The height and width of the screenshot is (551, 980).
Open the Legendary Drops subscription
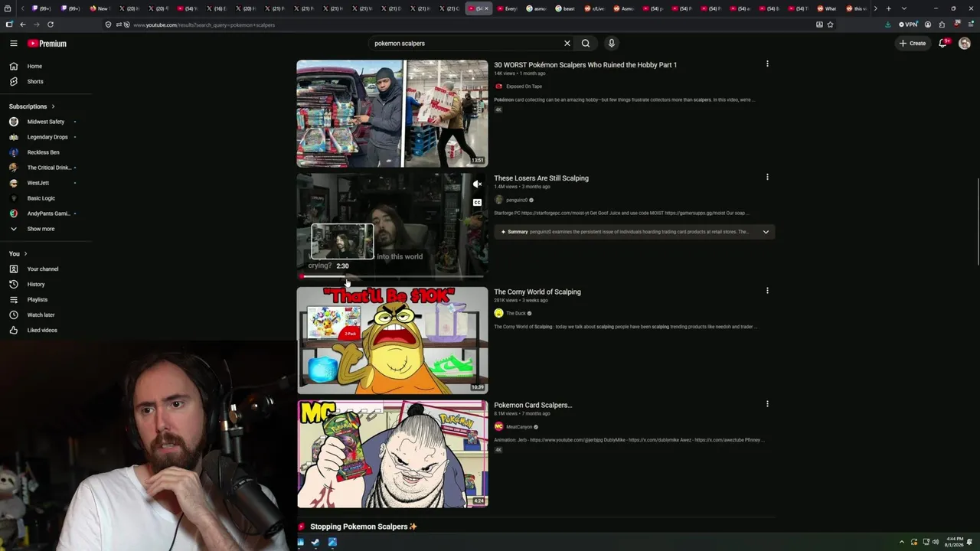pyautogui.click(x=46, y=137)
